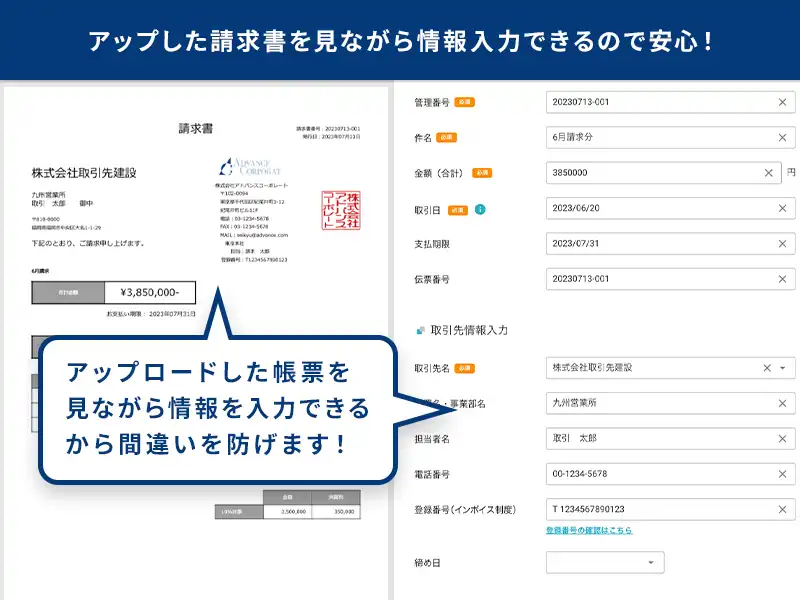This screenshot has width=800, height=600.
Task: Clear the 電話番号 field using X icon
Action: coord(782,474)
